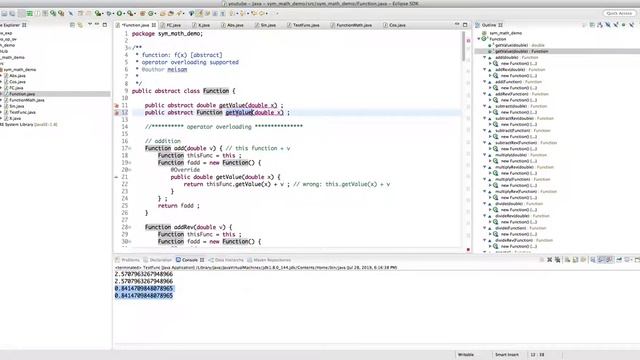Open the Console tab
The width and height of the screenshot is (640, 360).
tap(190, 260)
